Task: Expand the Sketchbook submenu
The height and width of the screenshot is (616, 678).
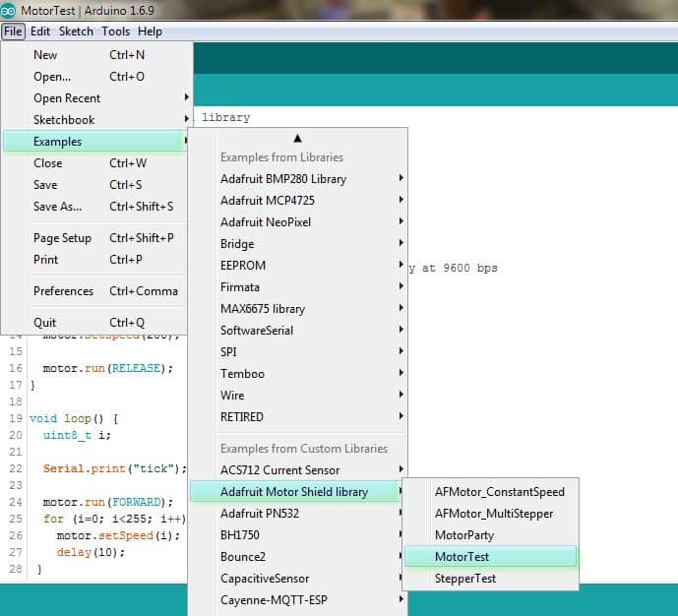Action: pos(96,120)
